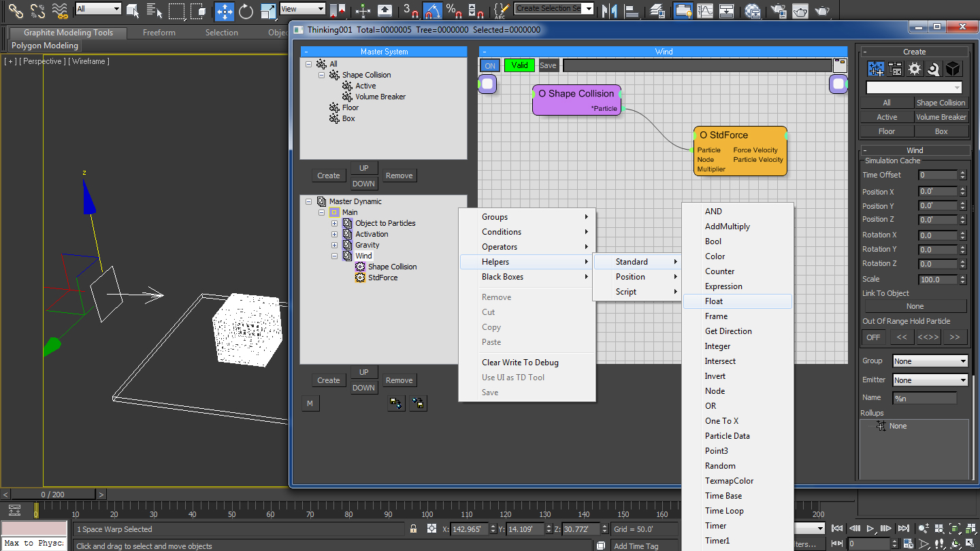Screen dimensions: 980x551
Task: Click the Select and Link chain icon
Action: tap(16, 10)
